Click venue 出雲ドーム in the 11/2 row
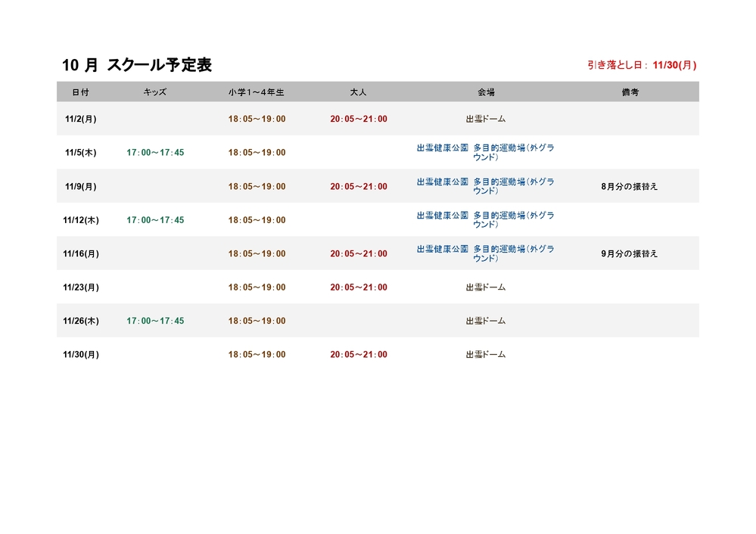The width and height of the screenshot is (756, 534). click(x=486, y=119)
